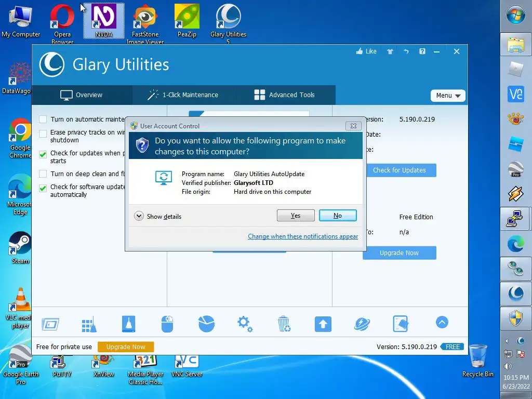
Task: Expand Show details in User Account Control
Action: click(x=158, y=216)
